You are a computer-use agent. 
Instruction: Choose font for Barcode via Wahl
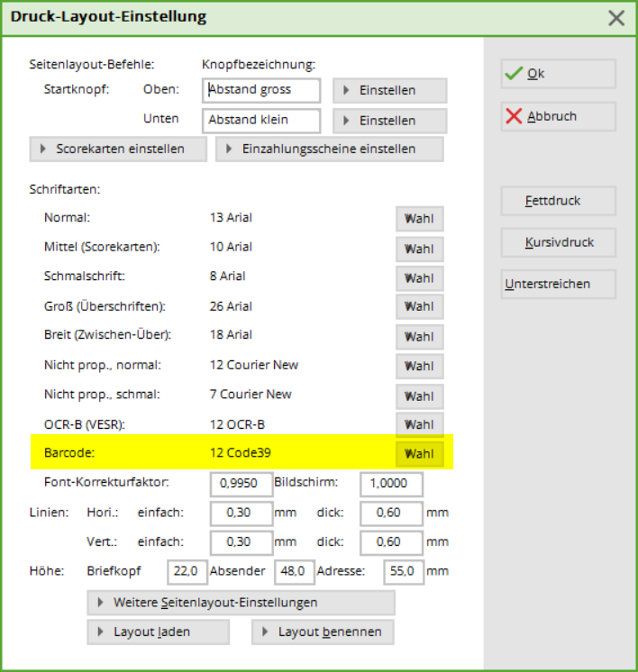click(419, 454)
